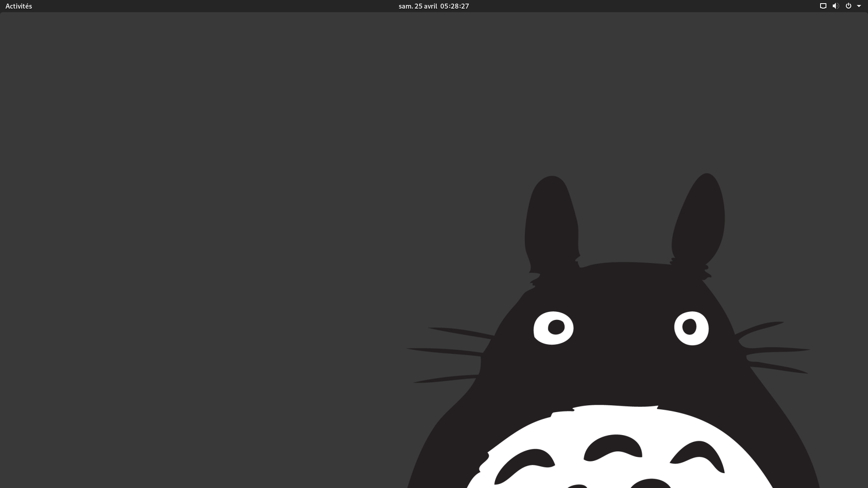
Task: Click the screen display indicator icon
Action: coord(823,6)
